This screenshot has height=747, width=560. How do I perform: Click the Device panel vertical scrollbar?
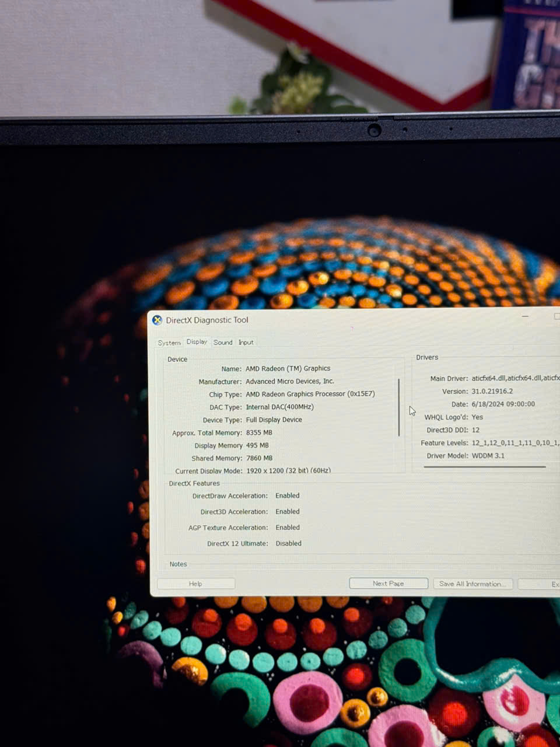pos(399,407)
